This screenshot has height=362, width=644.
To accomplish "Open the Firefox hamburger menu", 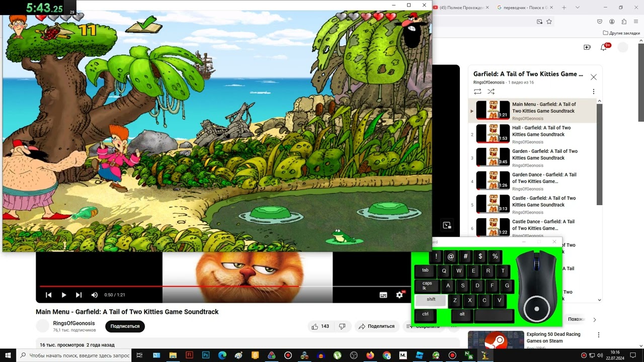I will point(636,22).
